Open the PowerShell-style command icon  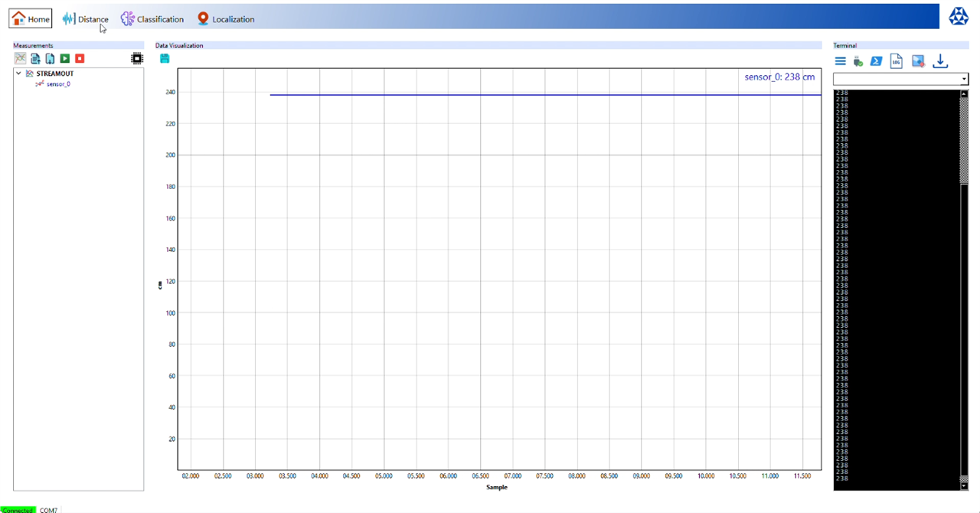click(877, 61)
